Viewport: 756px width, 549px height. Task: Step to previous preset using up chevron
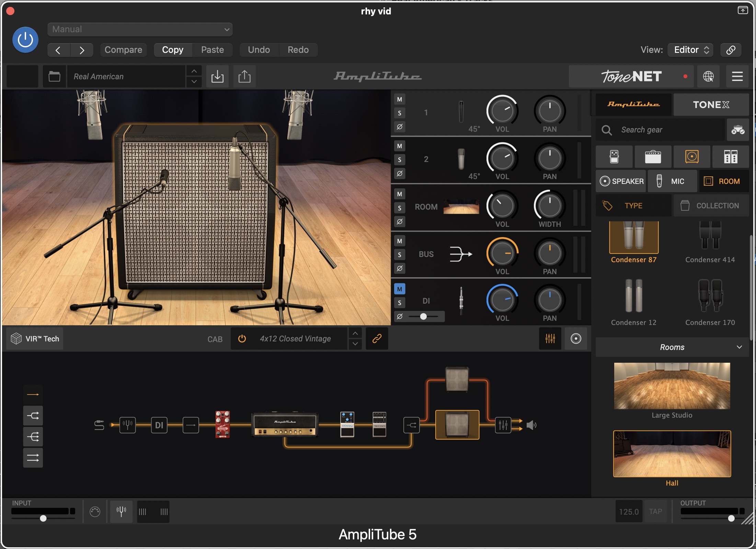coord(194,71)
